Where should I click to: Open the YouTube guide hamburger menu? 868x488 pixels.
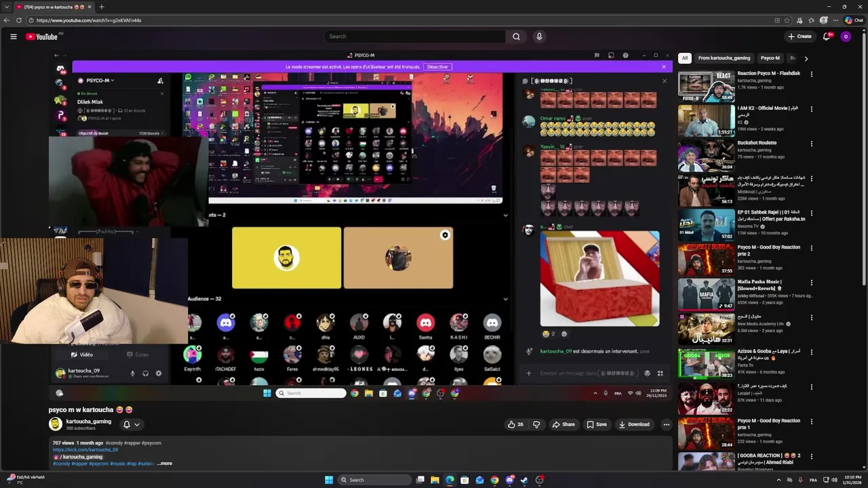pos(13,37)
